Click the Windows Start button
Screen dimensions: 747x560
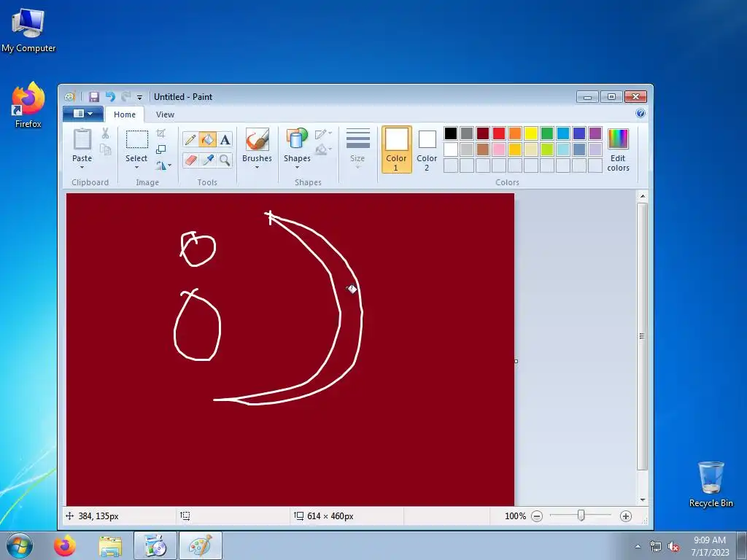(x=20, y=545)
